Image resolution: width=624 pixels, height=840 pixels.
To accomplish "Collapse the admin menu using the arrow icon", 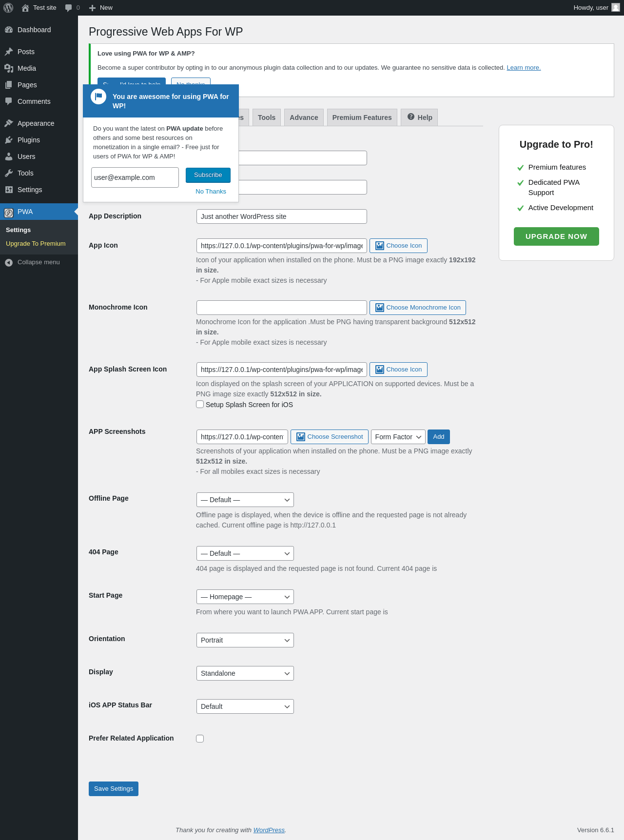I will (9, 262).
